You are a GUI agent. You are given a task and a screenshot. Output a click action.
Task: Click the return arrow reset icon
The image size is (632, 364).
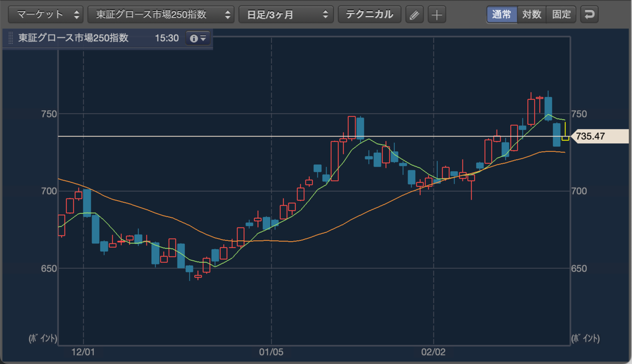(x=589, y=15)
